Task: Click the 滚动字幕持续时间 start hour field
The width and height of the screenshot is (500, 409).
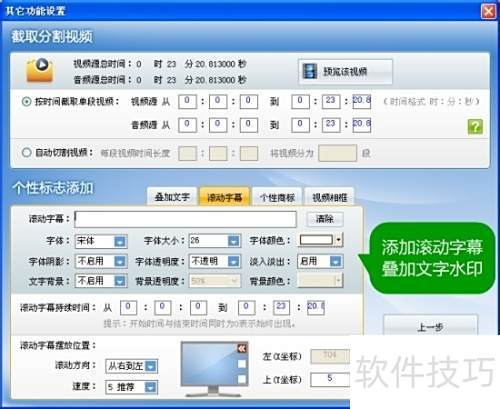Action: click(128, 308)
